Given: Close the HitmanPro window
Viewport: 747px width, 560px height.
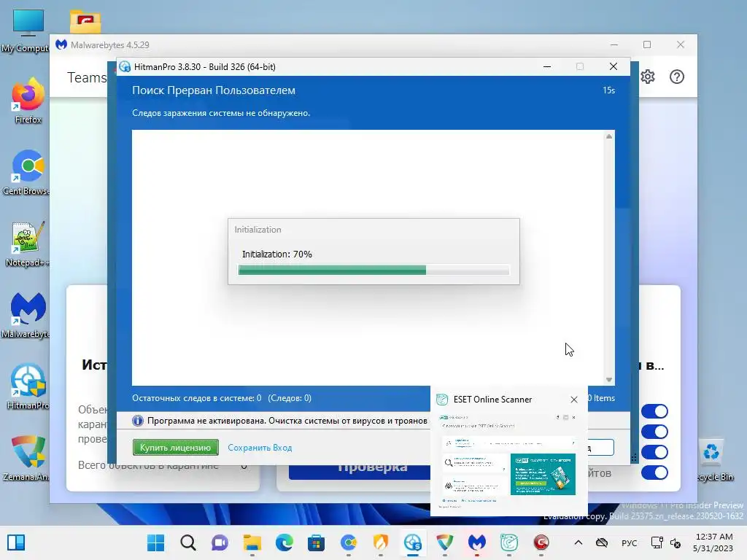Looking at the screenshot, I should [x=613, y=66].
